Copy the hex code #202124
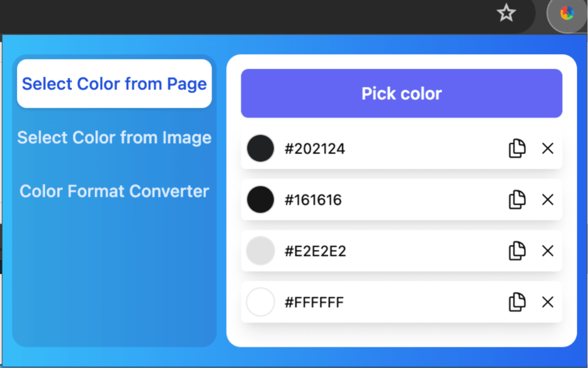The width and height of the screenshot is (588, 368). click(517, 148)
